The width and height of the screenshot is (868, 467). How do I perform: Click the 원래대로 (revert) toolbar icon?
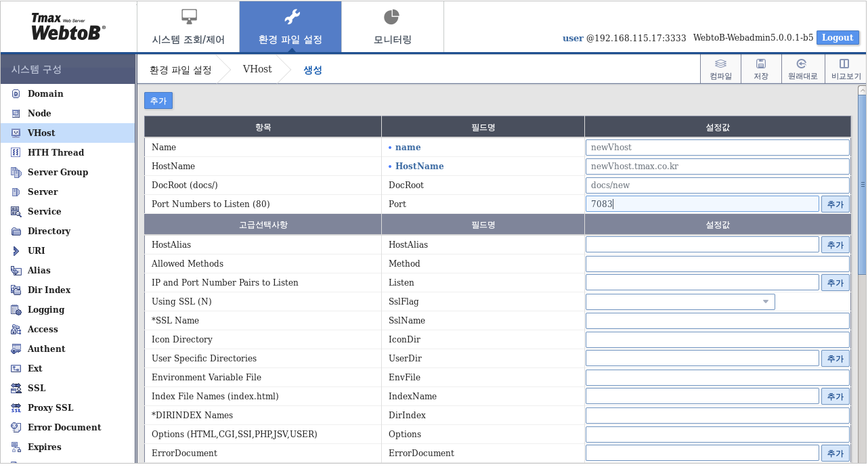(802, 64)
